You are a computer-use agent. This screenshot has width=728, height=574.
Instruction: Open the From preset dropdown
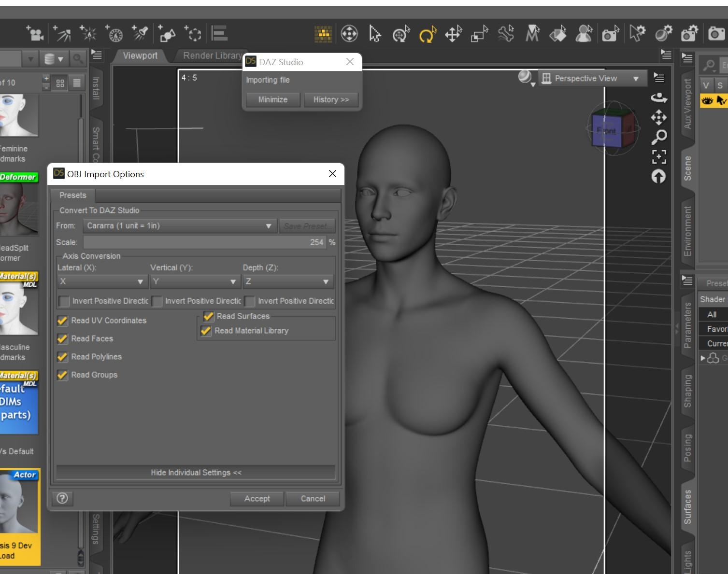pos(179,226)
